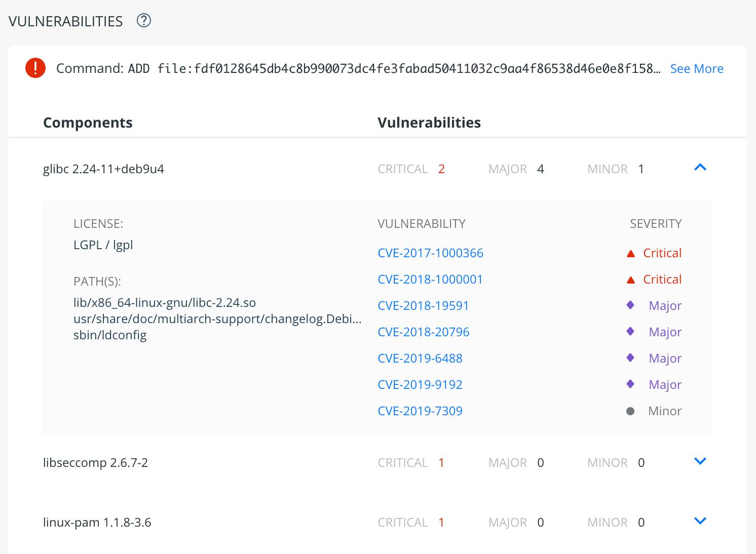Expand the libseccomp 2.6.7-2 component
Image resolution: width=756 pixels, height=554 pixels.
point(700,461)
